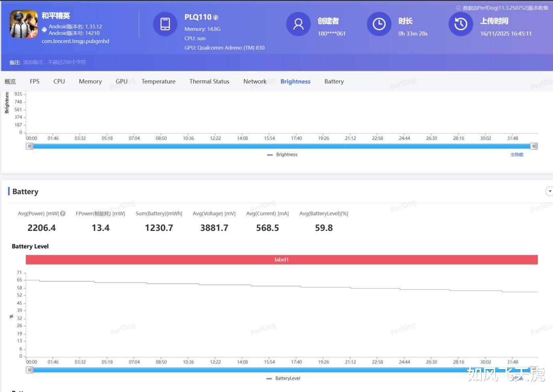The width and height of the screenshot is (553, 392).
Task: Open the FPS tab
Action: point(34,81)
